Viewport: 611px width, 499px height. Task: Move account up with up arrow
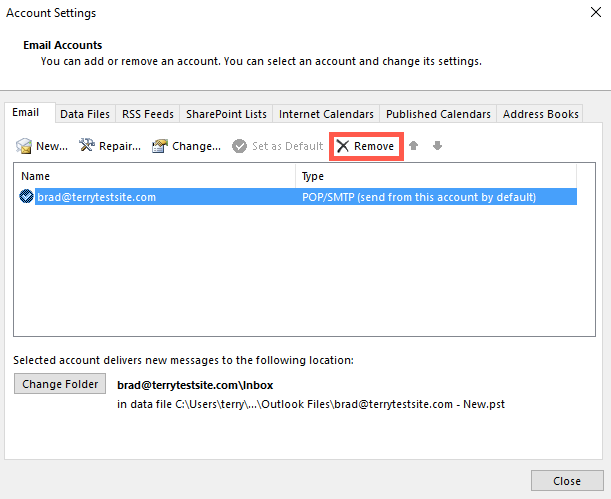pyautogui.click(x=414, y=146)
